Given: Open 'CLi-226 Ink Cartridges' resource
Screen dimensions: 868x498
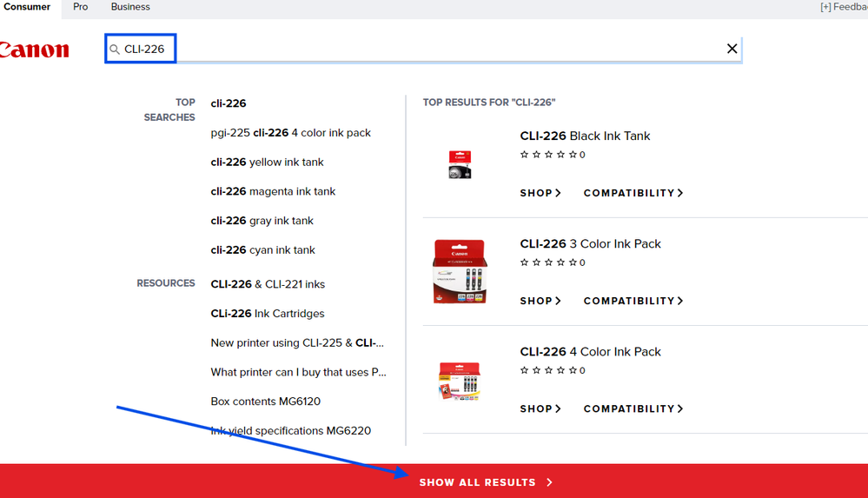Looking at the screenshot, I should click(x=268, y=314).
